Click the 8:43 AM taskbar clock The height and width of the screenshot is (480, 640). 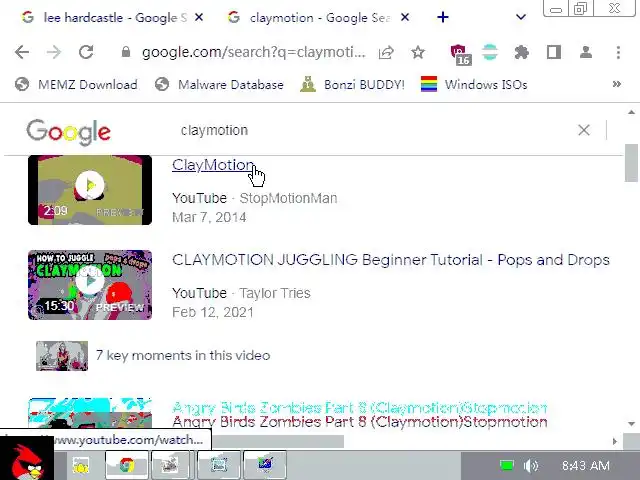(586, 465)
